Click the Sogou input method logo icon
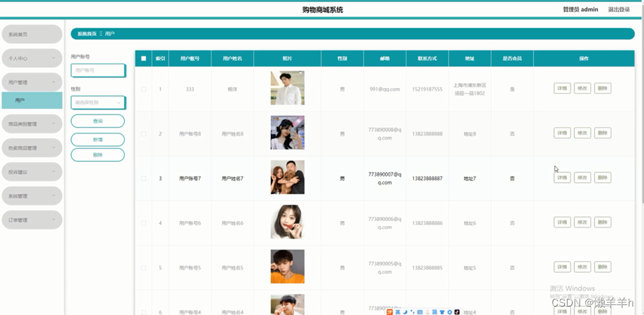Screen dimensions: 644x315 pos(390,312)
